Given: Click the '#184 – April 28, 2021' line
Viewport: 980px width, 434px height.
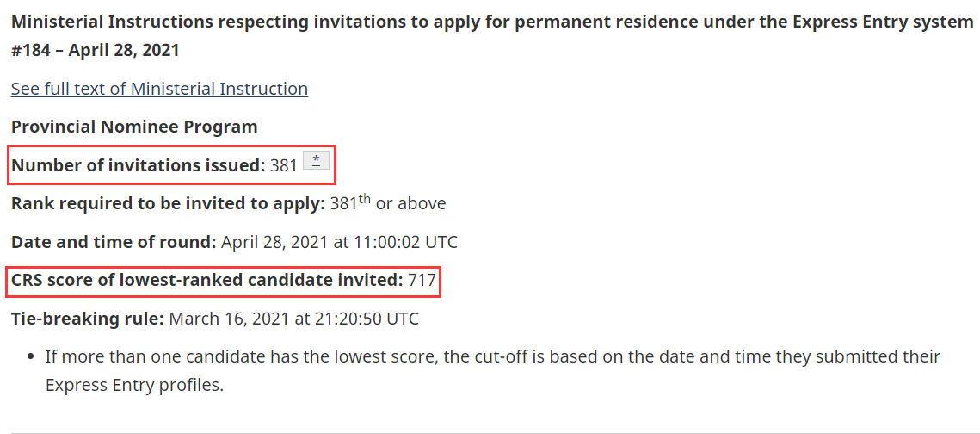Looking at the screenshot, I should 95,50.
